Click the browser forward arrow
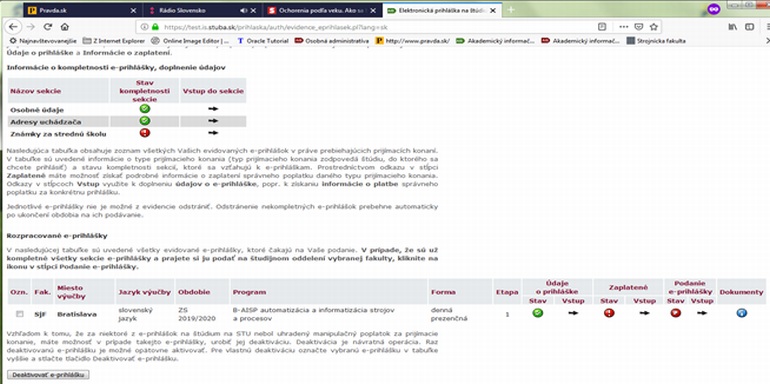The image size is (770, 384). pyautogui.click(x=30, y=27)
